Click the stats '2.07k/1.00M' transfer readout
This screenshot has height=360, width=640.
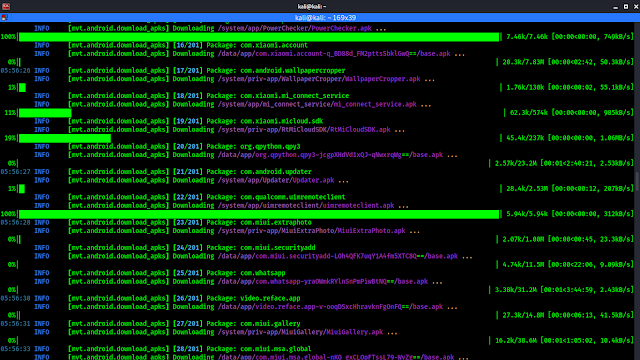coord(568,239)
